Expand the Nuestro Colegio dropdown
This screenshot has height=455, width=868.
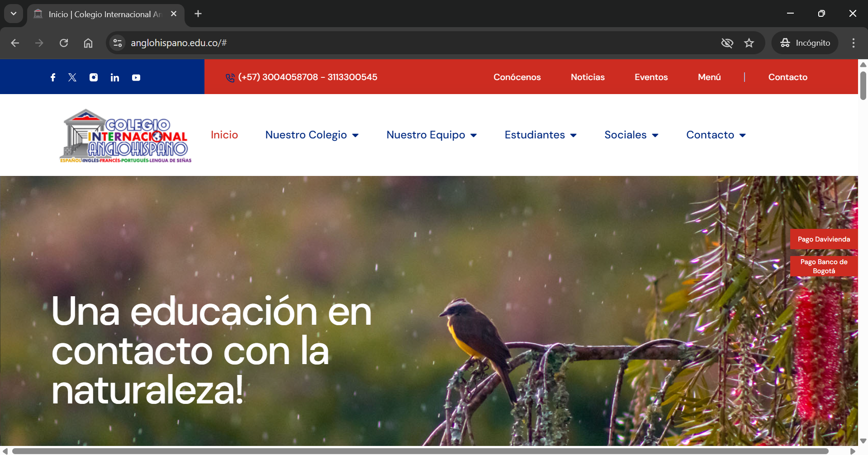[x=312, y=135]
